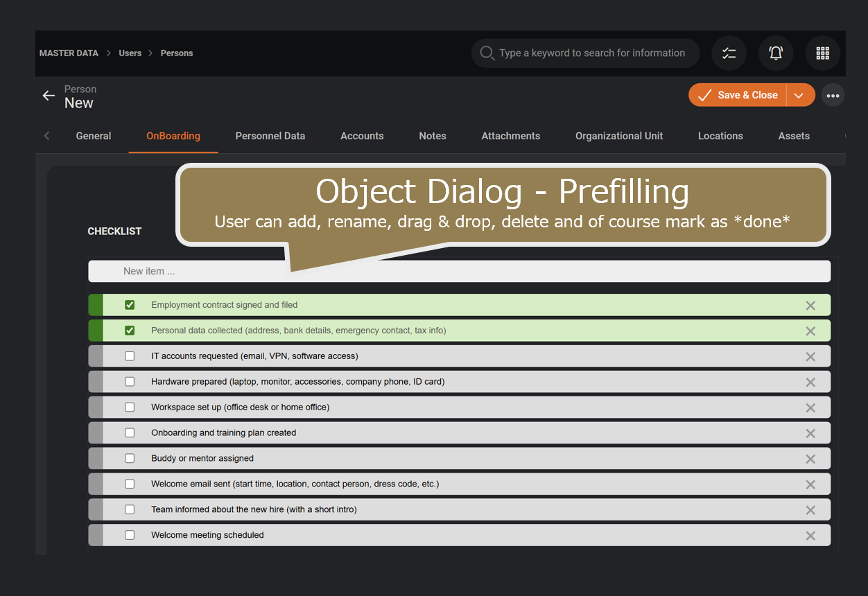Open the notifications bell icon
The image size is (868, 596).
tap(776, 53)
